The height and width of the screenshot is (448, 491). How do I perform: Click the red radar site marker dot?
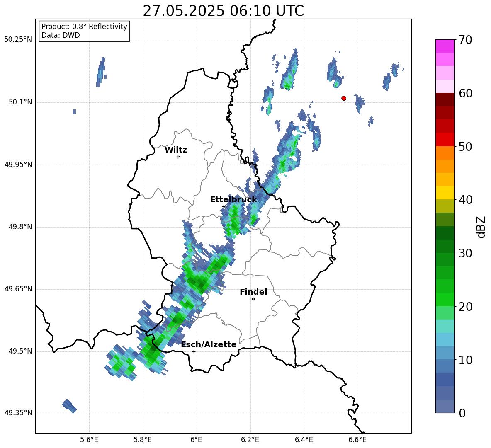tap(344, 98)
